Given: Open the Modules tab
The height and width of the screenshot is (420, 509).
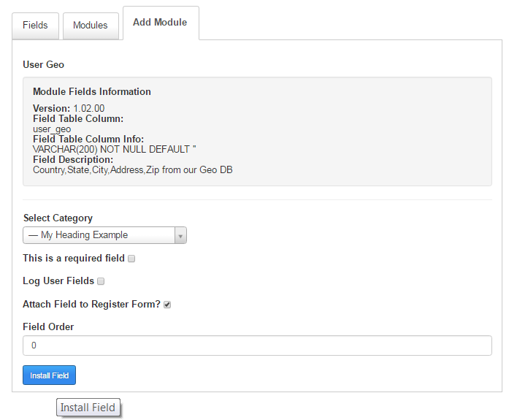Looking at the screenshot, I should pyautogui.click(x=91, y=26).
